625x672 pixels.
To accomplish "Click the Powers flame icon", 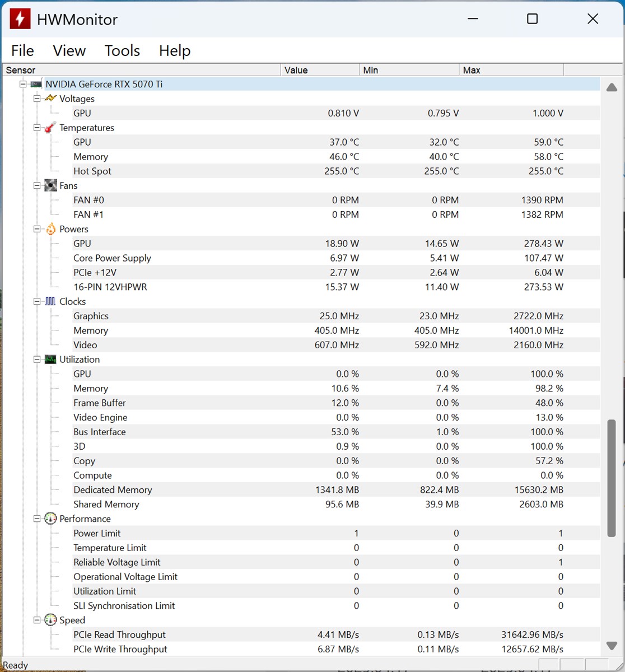I will pyautogui.click(x=50, y=229).
